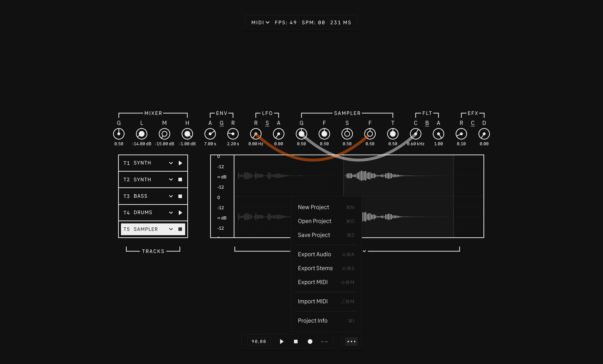Viewport: 603px width, 364px height.
Task: Click the underlined G tab in ENV
Action: tap(221, 123)
